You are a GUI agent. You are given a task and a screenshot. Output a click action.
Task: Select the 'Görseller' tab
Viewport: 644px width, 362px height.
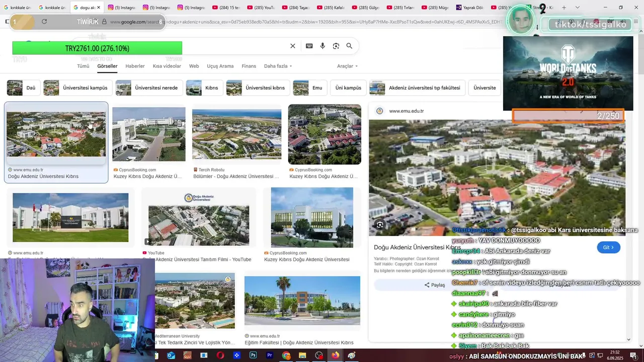tap(107, 66)
